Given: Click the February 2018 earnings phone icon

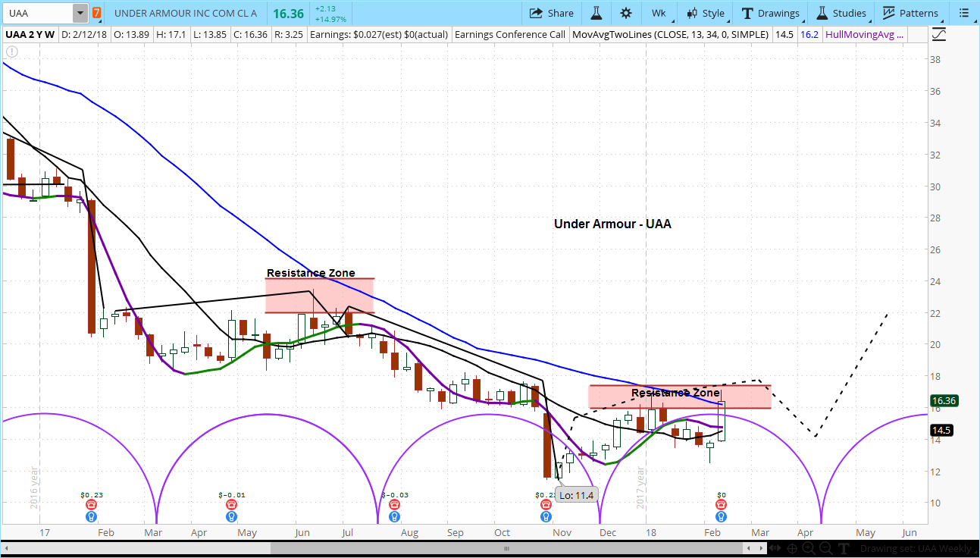Looking at the screenshot, I should pyautogui.click(x=721, y=504).
